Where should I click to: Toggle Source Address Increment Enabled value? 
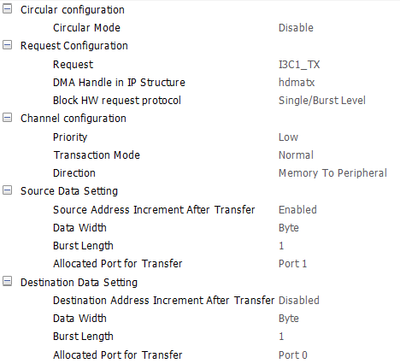[297, 210]
